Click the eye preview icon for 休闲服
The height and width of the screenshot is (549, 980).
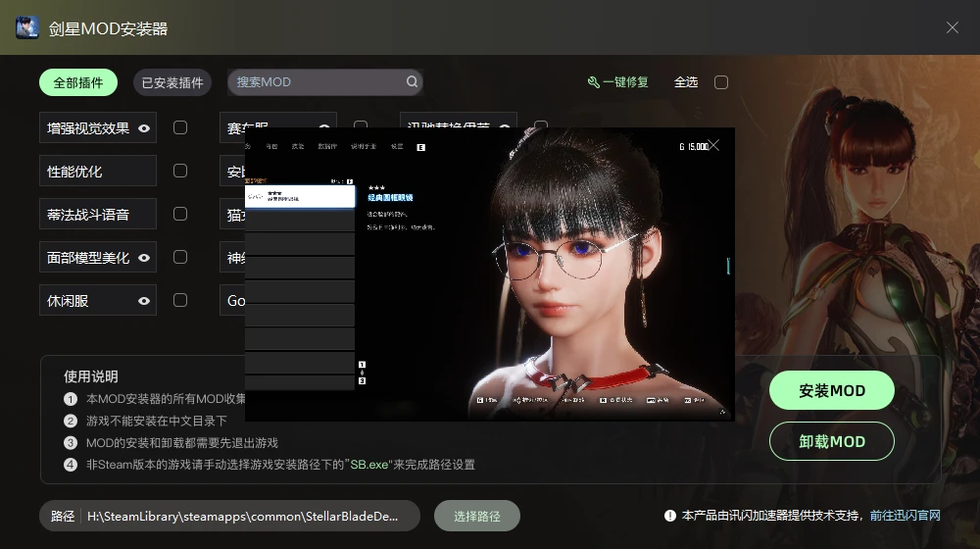144,301
